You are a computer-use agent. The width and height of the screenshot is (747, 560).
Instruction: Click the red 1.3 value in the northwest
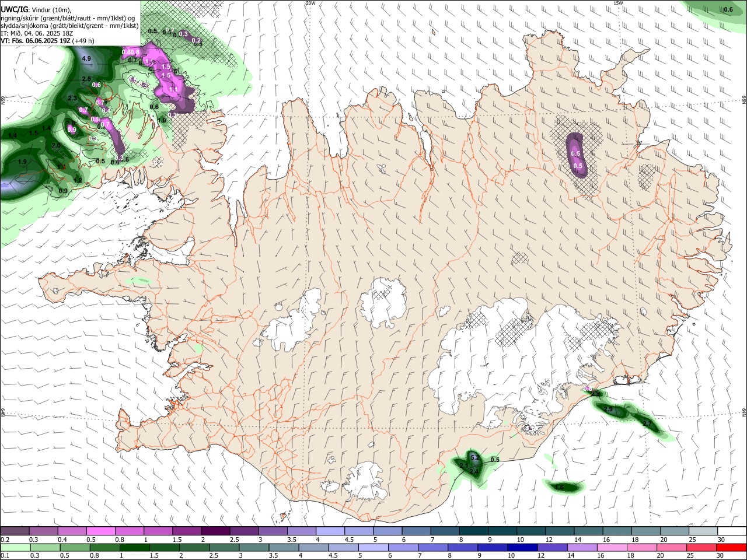(62, 167)
